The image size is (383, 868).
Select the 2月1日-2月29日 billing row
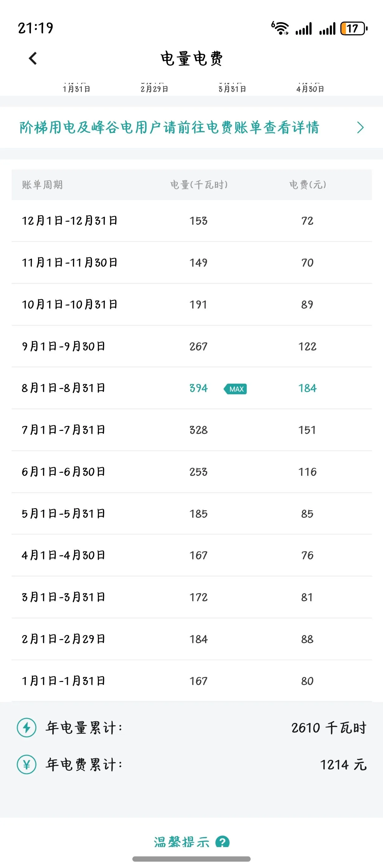click(191, 639)
